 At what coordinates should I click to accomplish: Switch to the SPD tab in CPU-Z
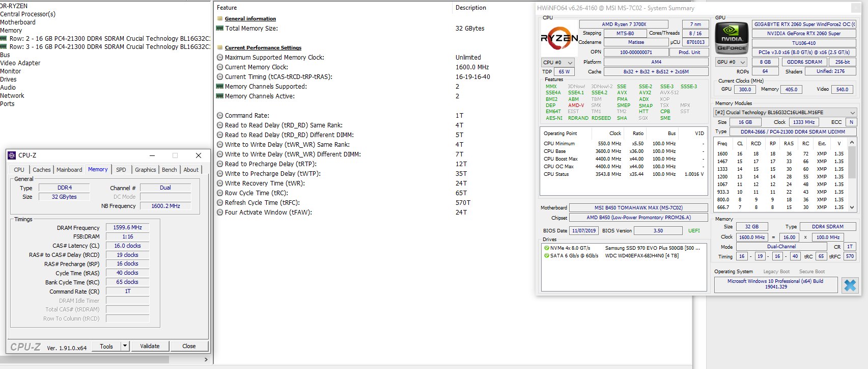(x=121, y=170)
